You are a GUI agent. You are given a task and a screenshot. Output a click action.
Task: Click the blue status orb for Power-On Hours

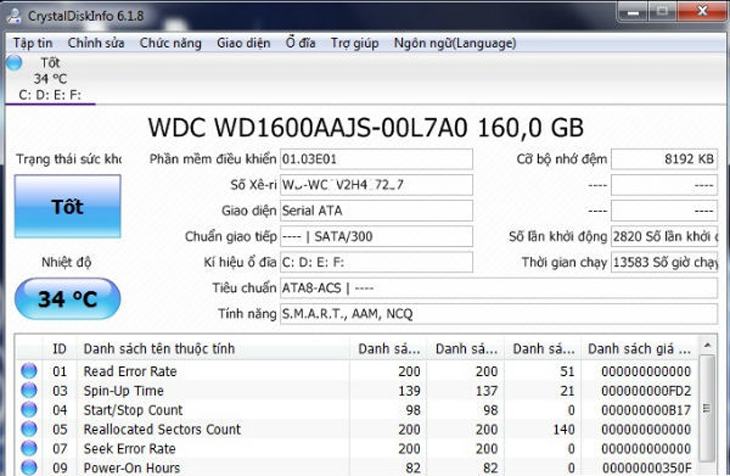[29, 467]
